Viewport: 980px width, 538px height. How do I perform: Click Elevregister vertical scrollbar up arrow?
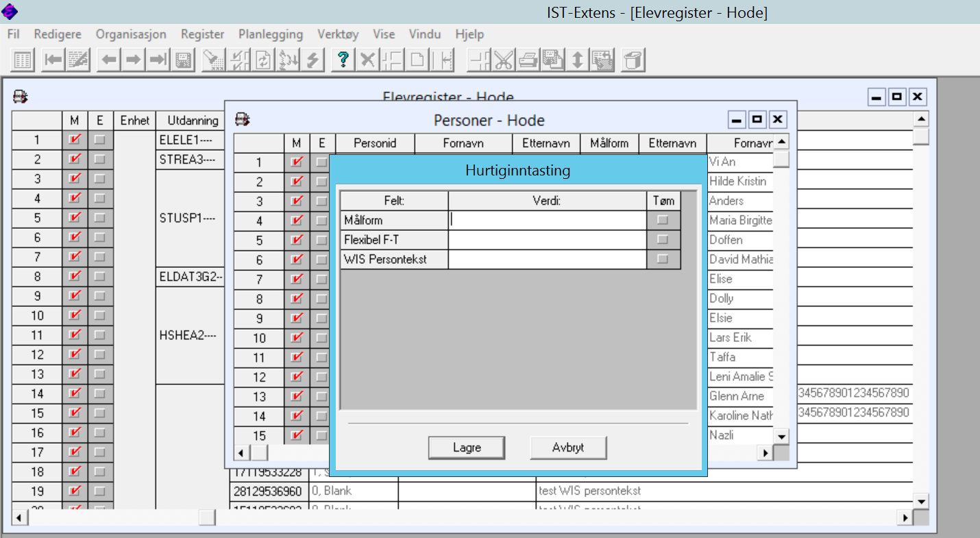922,120
